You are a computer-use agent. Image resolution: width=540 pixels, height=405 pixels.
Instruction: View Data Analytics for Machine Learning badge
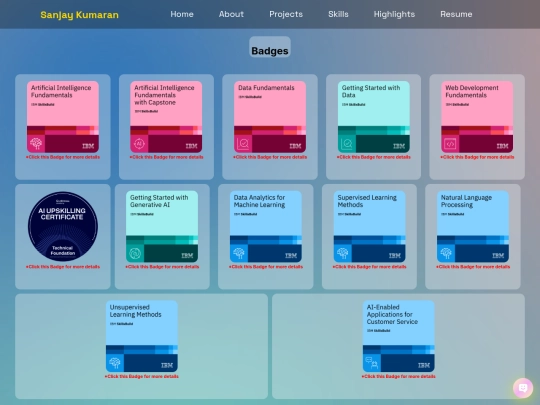(x=266, y=226)
